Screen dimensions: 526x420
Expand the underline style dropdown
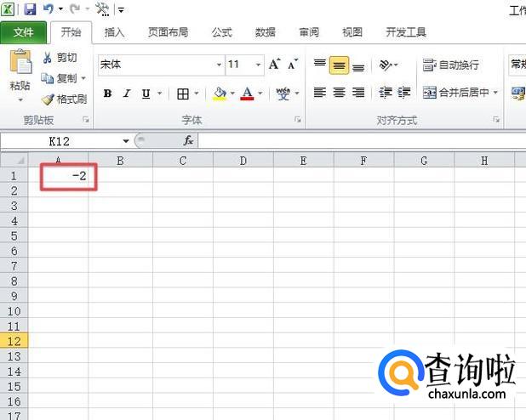[160, 94]
